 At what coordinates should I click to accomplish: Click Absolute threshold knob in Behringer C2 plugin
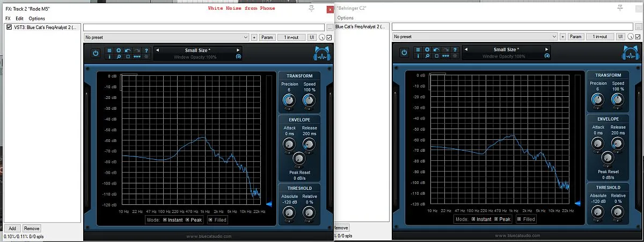click(x=597, y=212)
